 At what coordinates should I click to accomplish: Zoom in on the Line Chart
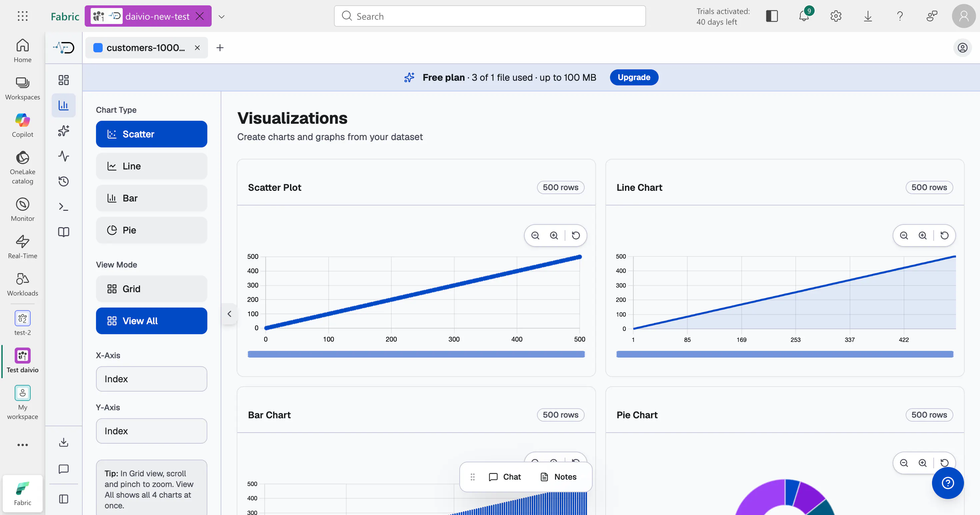coord(923,235)
